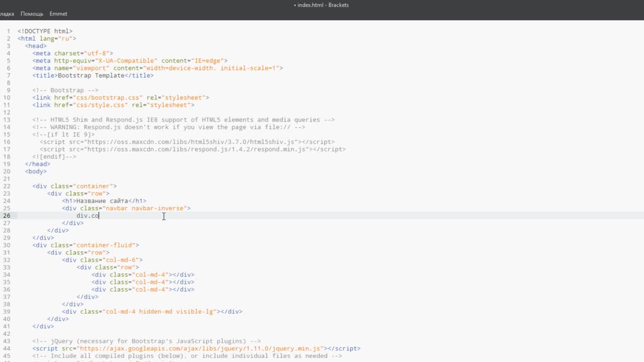This screenshot has height=362, width=644.
Task: Click line number 26 in the gutter
Action: coord(7,216)
